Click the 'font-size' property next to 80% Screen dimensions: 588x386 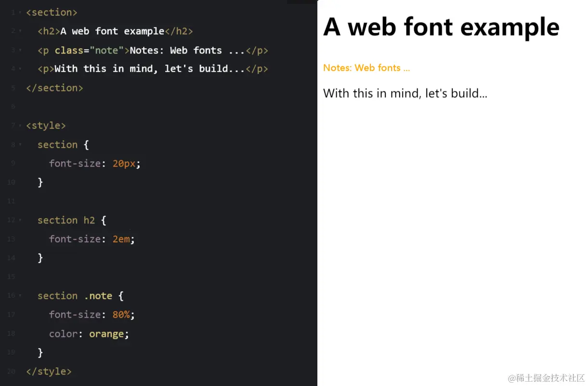(x=75, y=314)
